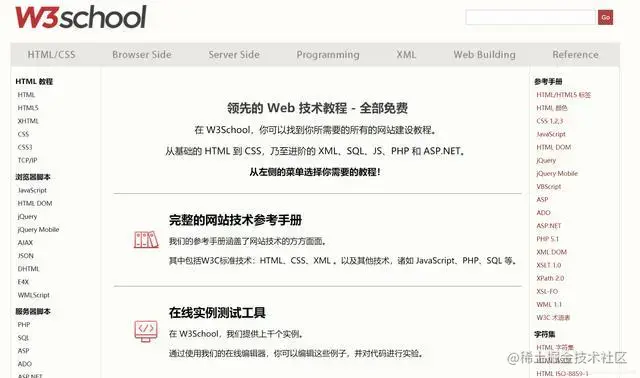This screenshot has width=640, height=378.
Task: Open WMLScript tutorial in left sidebar
Action: (x=33, y=295)
